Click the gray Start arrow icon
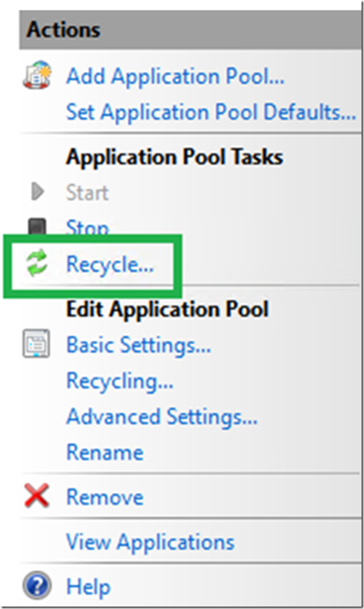This screenshot has width=364, height=609. tap(38, 192)
